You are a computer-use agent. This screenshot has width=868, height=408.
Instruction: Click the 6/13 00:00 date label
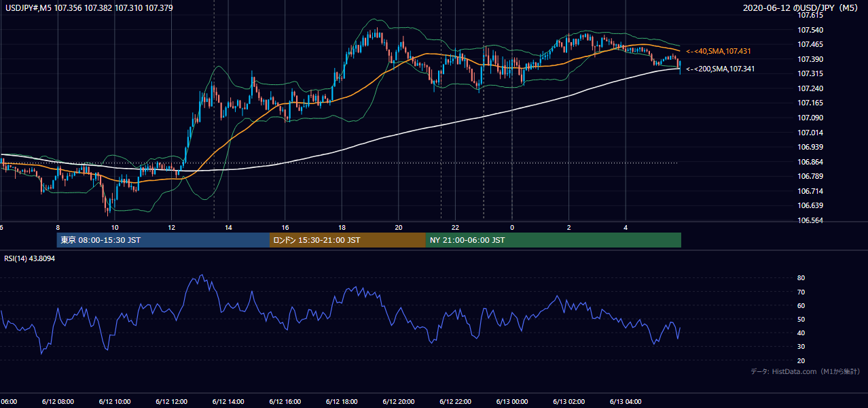511,402
